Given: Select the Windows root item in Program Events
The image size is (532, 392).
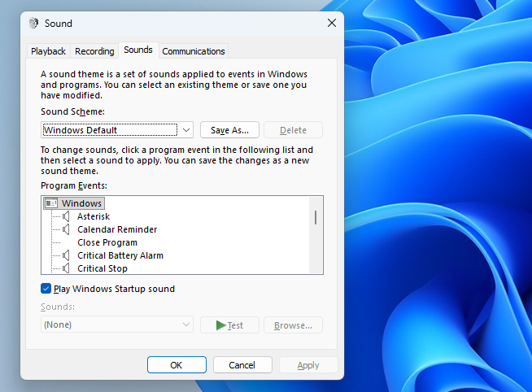Looking at the screenshot, I should 74,203.
